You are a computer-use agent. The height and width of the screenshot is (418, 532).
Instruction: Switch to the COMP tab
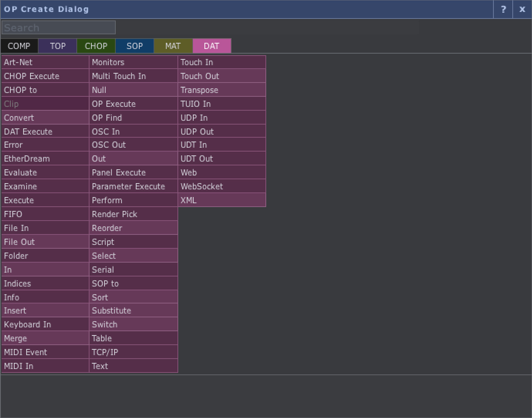coord(19,46)
